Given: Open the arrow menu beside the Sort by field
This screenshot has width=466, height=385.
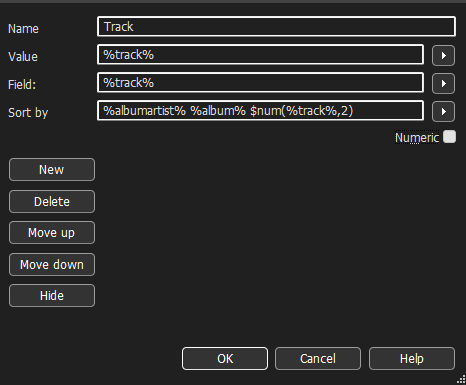Looking at the screenshot, I should point(443,111).
